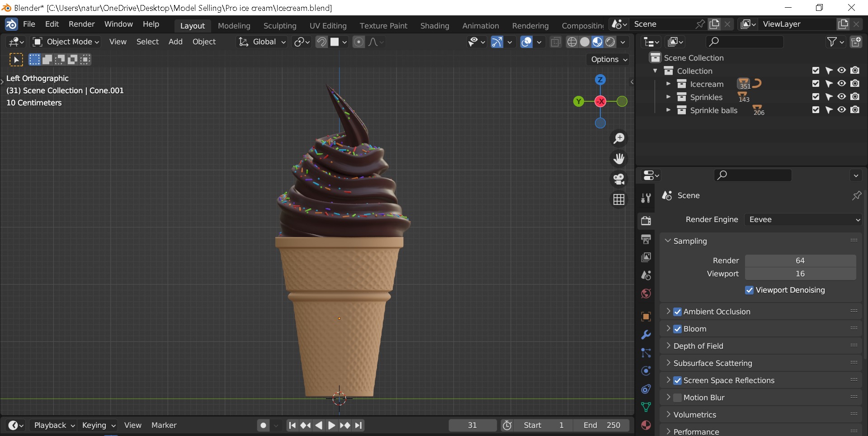The width and height of the screenshot is (868, 436).
Task: Open the Object Mode dropdown
Action: [66, 42]
